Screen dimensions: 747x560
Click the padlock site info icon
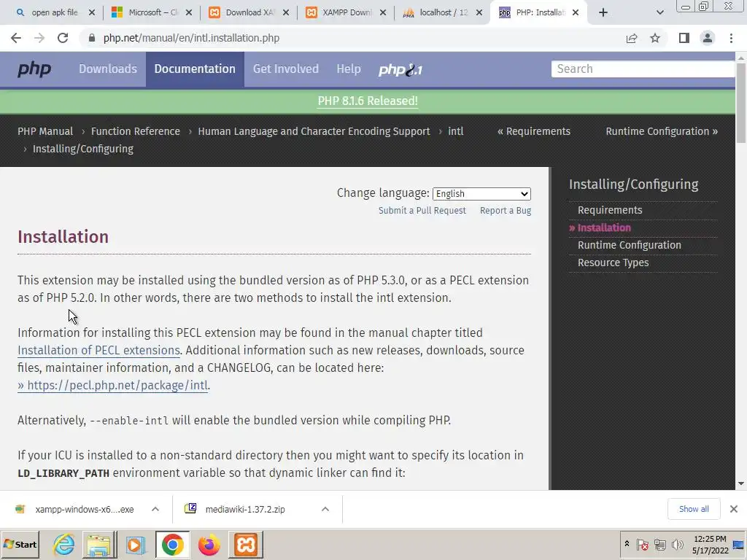click(92, 38)
